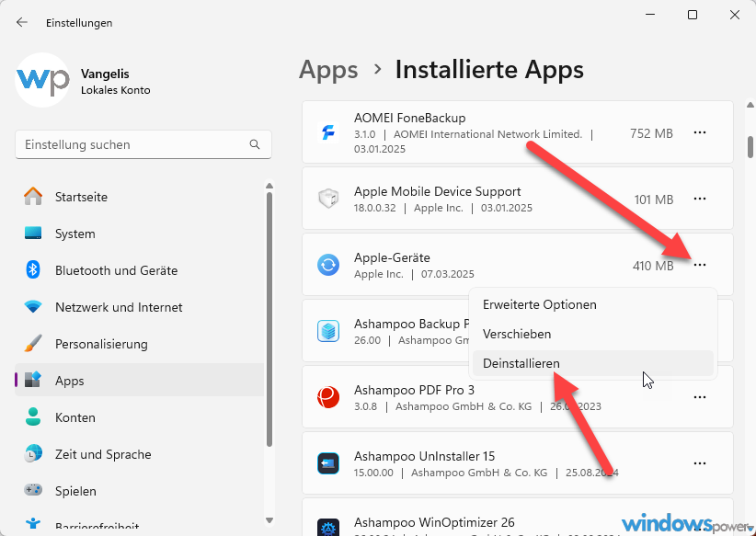Image resolution: width=756 pixels, height=536 pixels.
Task: Click the Bluetooth und Geräte icon
Action: point(33,270)
